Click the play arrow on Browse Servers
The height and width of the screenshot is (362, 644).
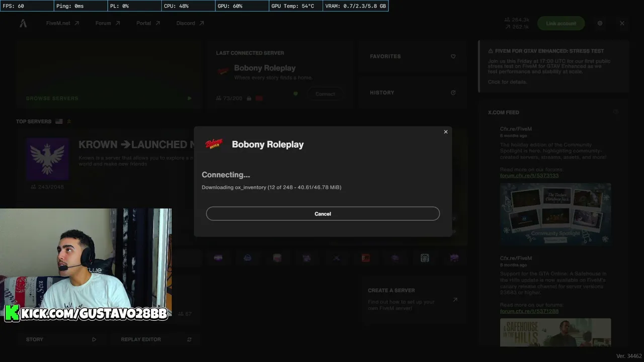(x=189, y=99)
